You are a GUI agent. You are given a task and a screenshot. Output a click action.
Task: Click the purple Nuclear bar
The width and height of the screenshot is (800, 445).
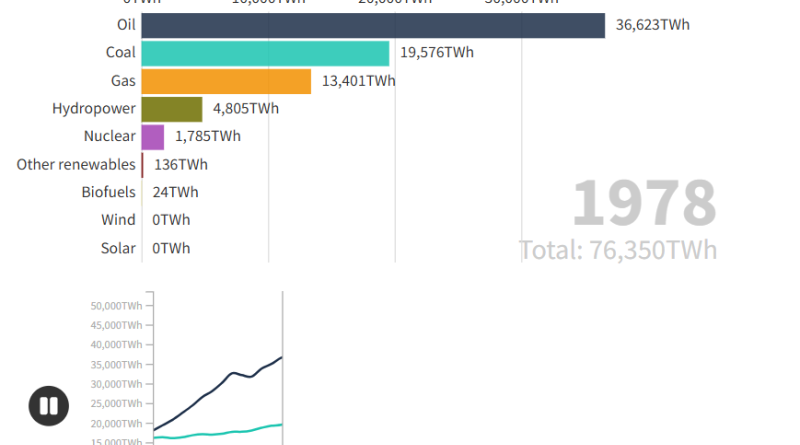coord(152,137)
